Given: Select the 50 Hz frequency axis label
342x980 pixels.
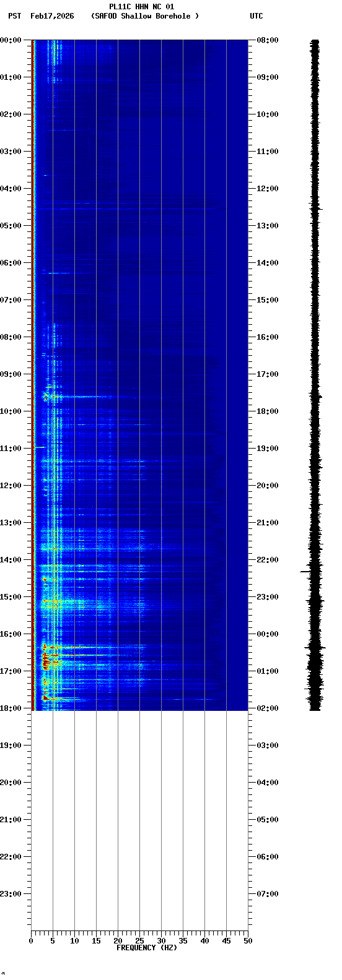Looking at the screenshot, I should 248,941.
